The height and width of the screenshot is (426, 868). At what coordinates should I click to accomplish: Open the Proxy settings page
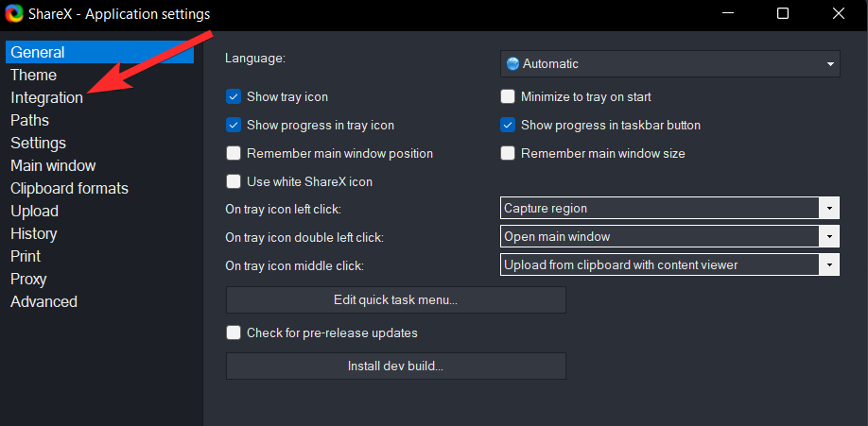click(28, 279)
